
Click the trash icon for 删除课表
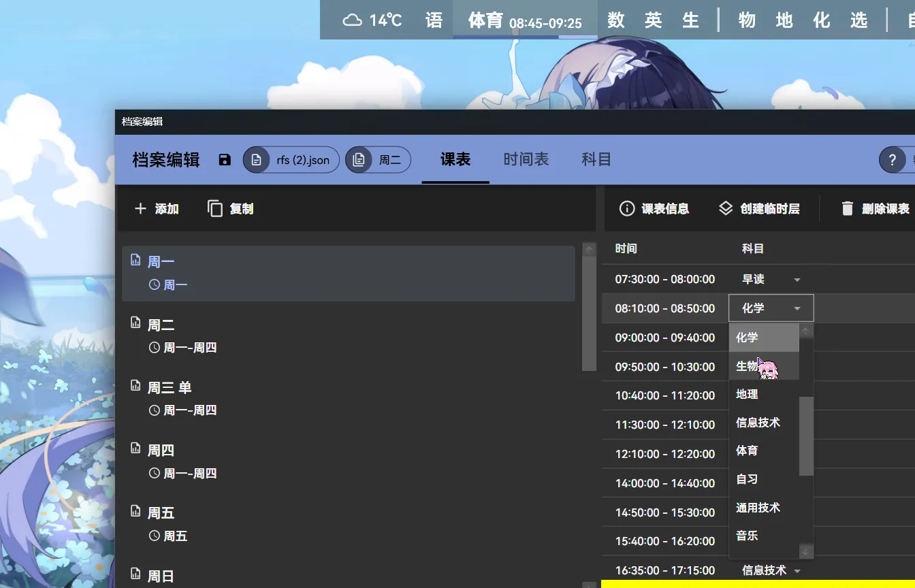click(x=848, y=208)
